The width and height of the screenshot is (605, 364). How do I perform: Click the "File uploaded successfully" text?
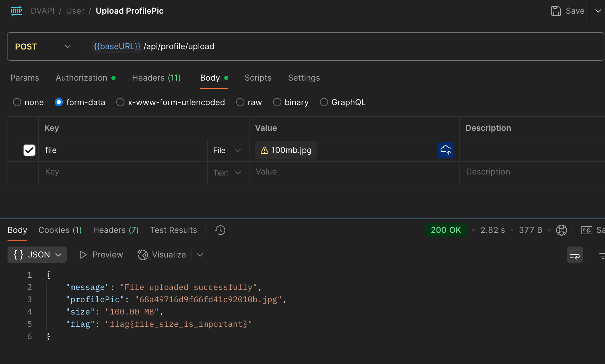[188, 287]
